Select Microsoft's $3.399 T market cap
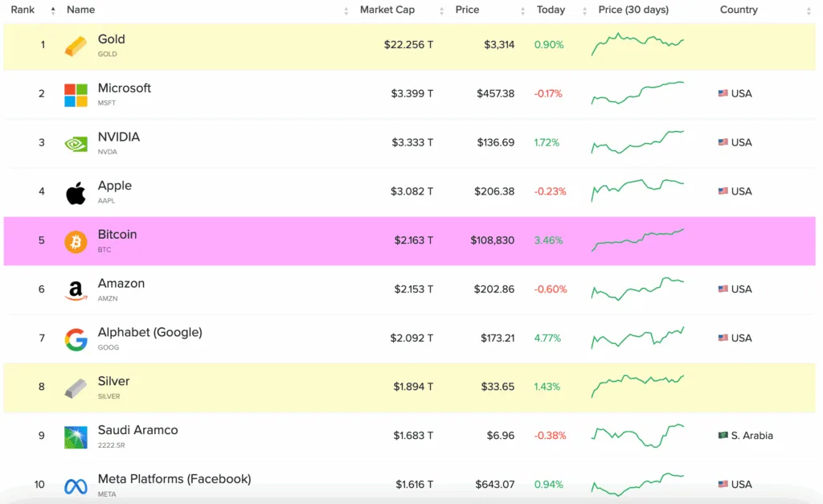The width and height of the screenshot is (823, 504). (x=412, y=93)
